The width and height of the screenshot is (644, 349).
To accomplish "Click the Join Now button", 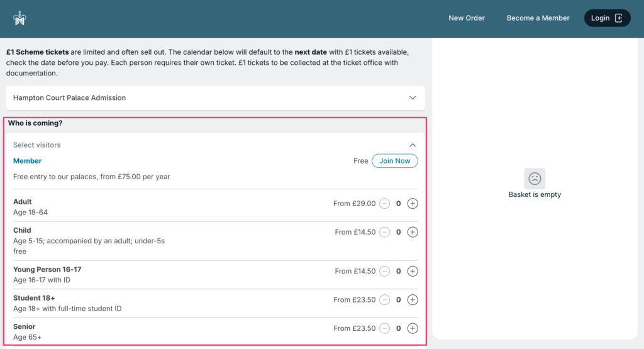I will click(394, 161).
